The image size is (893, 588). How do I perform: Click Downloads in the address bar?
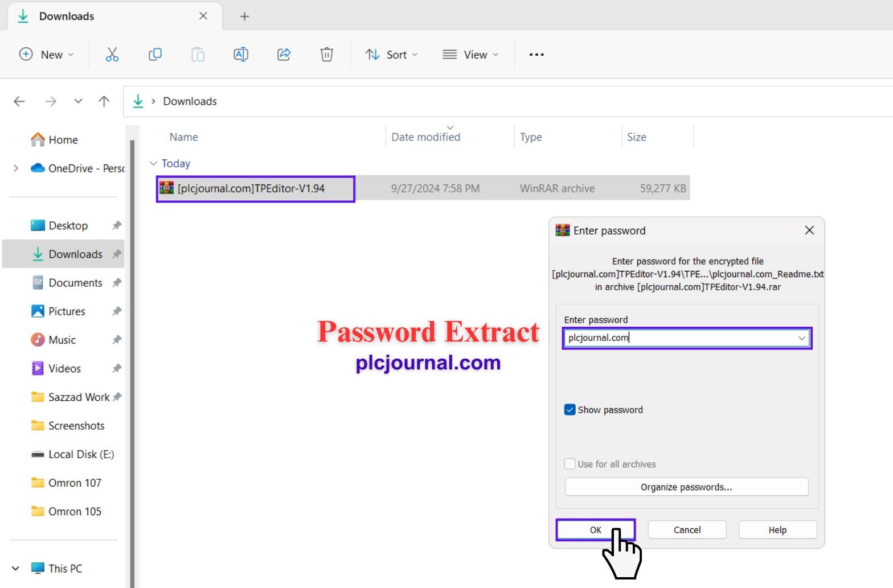(190, 101)
